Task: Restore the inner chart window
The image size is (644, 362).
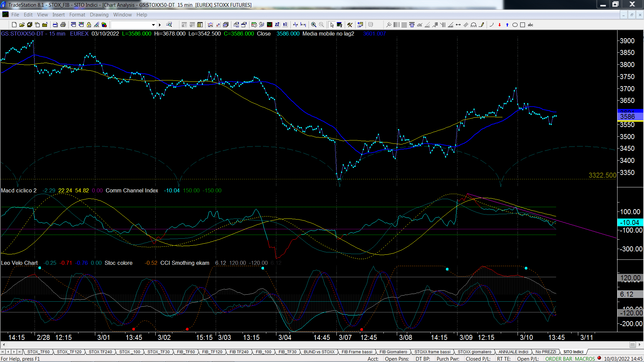Action: [x=632, y=15]
